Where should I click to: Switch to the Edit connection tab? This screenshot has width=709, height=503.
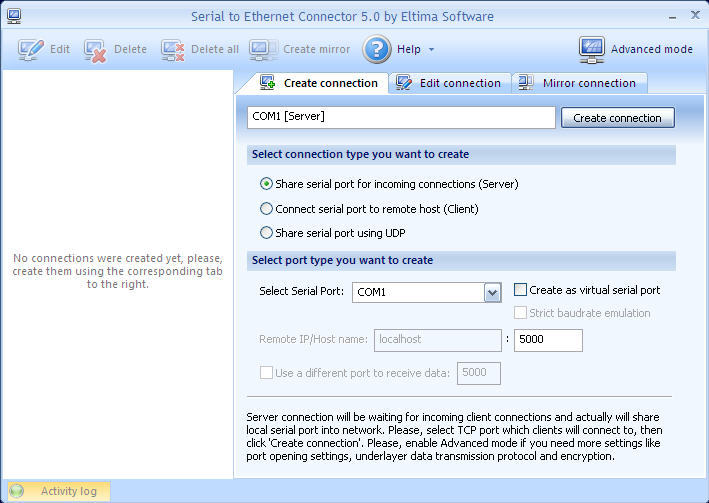(x=449, y=83)
